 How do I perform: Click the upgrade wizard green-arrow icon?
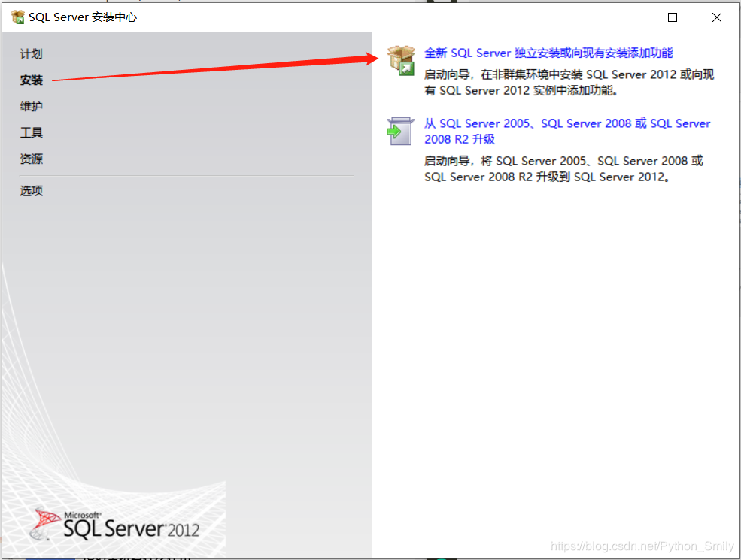click(401, 132)
